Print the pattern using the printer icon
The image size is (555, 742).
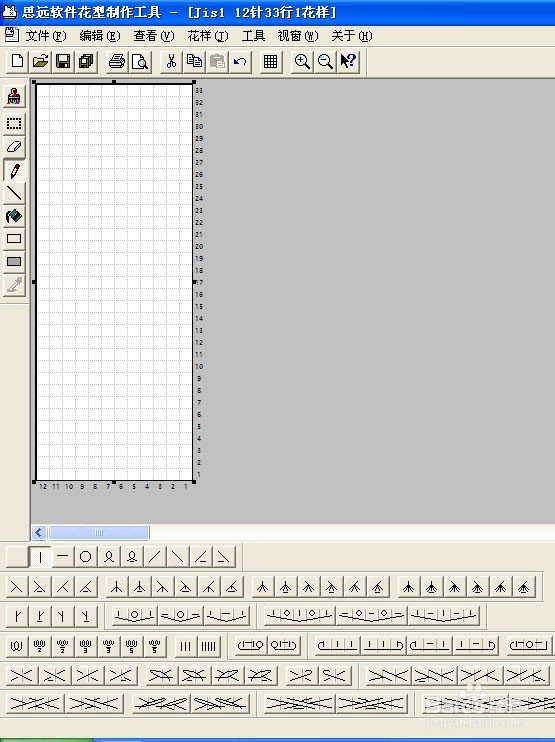117,62
